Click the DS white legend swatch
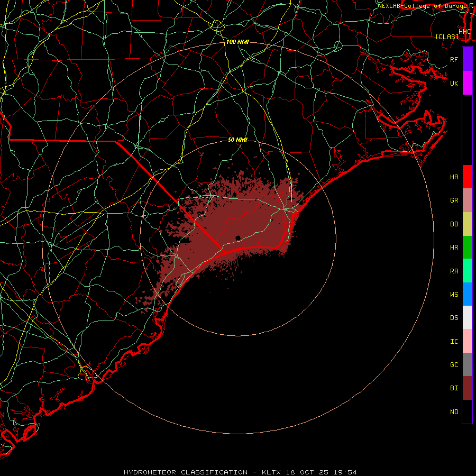Viewport: 476px width, 476px height. point(467,317)
